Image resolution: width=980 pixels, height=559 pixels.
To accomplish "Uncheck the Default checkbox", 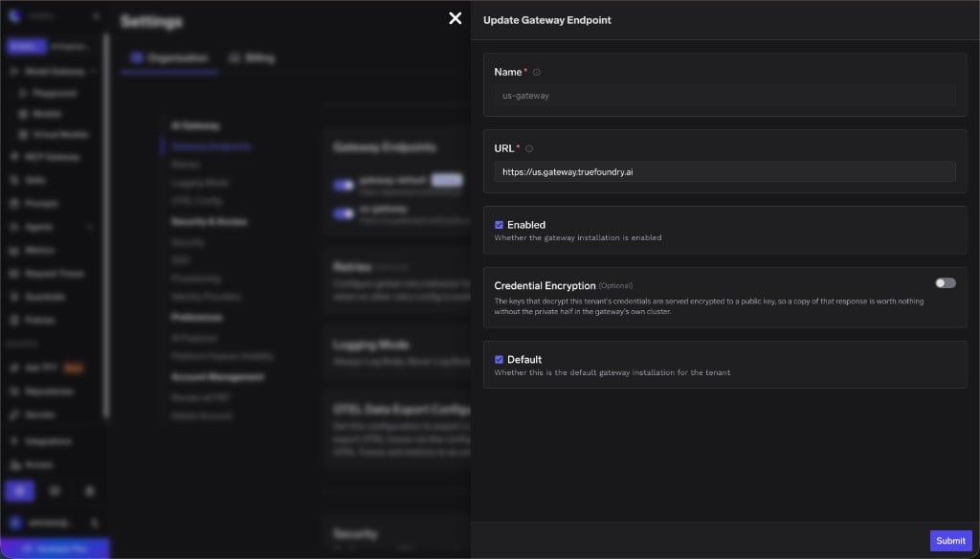I will click(x=499, y=360).
